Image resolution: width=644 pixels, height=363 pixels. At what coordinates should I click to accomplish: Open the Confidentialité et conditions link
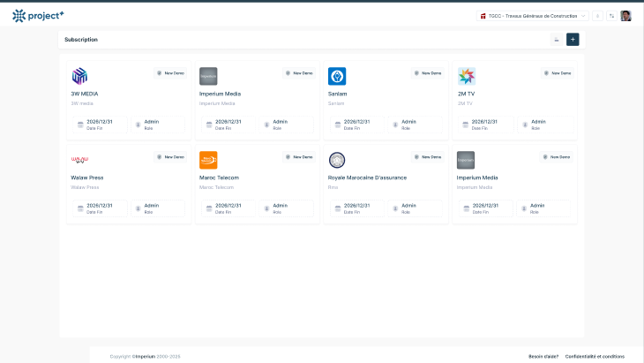[x=595, y=357]
